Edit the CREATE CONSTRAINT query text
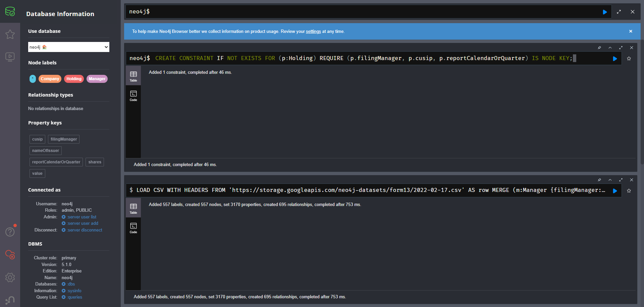The image size is (644, 307). (364, 58)
